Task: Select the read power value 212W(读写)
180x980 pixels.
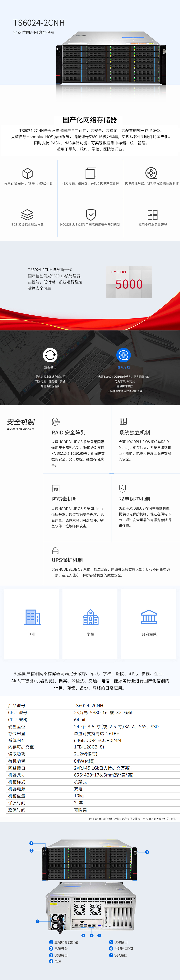Action: click(x=85, y=754)
